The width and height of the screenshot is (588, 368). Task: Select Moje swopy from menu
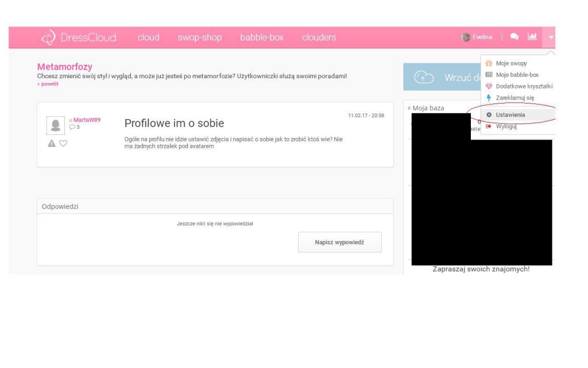pos(511,63)
